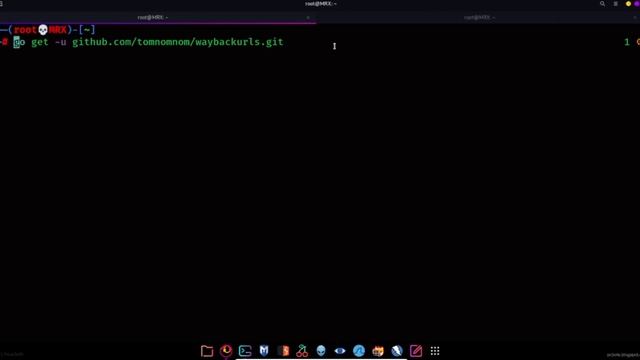Show all applications grid in the dock

pyautogui.click(x=435, y=351)
